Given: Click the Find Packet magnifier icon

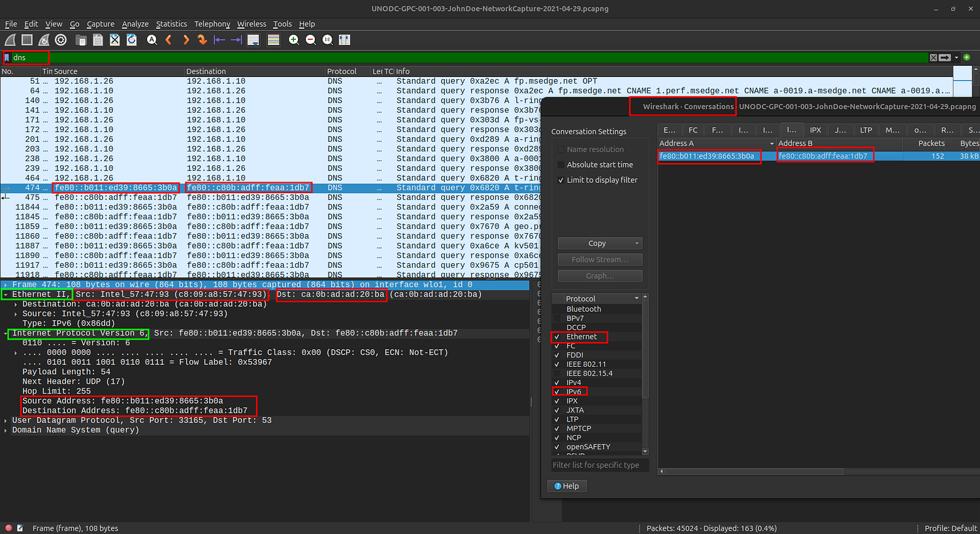Looking at the screenshot, I should (152, 40).
